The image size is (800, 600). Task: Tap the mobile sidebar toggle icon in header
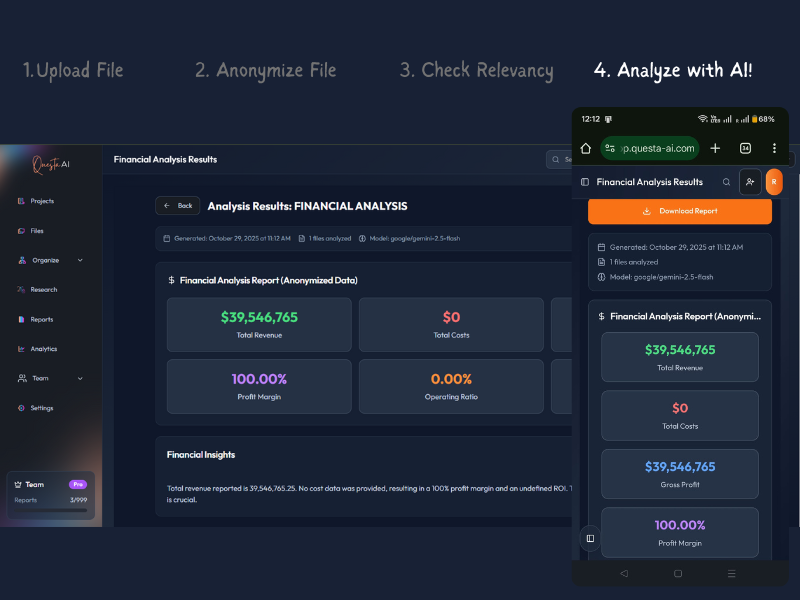click(585, 182)
